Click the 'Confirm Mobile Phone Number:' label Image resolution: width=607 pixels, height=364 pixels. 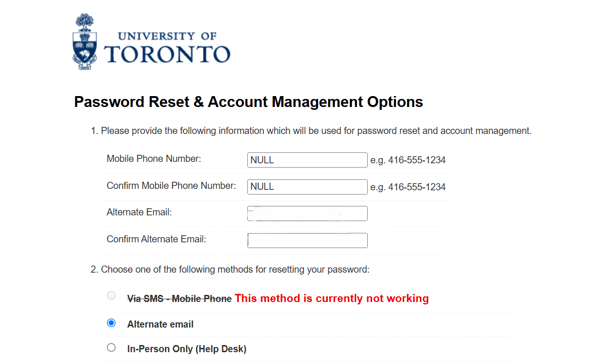coord(171,186)
